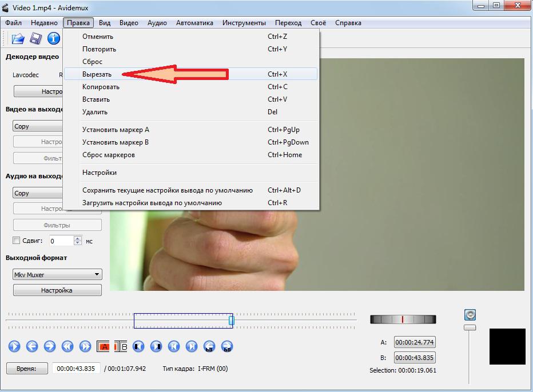Click the Open Video folder icon

pyautogui.click(x=18, y=39)
